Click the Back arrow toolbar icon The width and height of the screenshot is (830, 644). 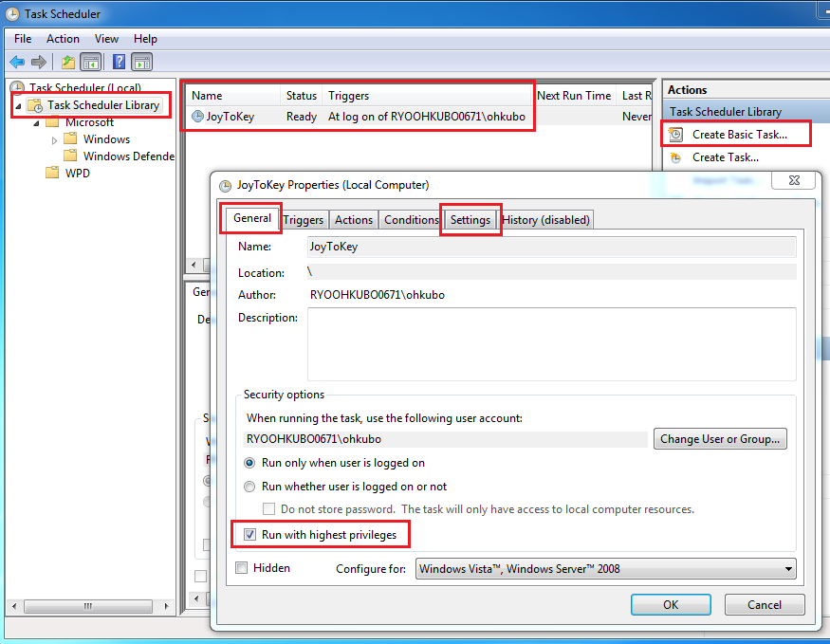17,62
